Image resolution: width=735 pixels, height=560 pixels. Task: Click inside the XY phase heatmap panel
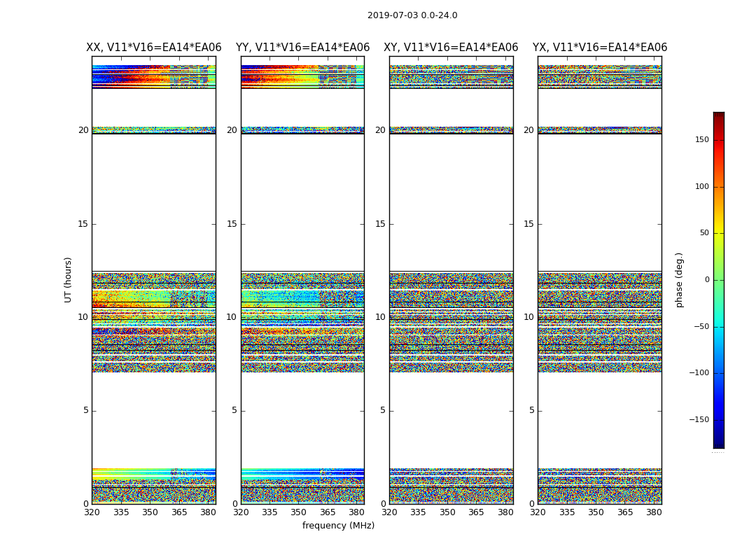451,280
